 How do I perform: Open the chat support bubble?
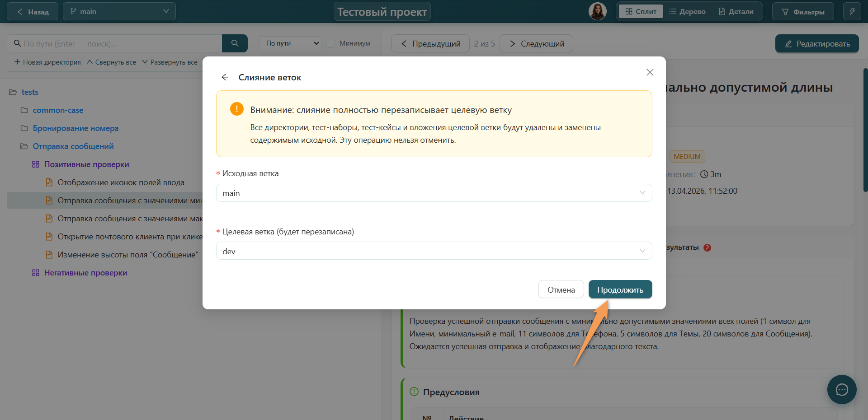842,389
